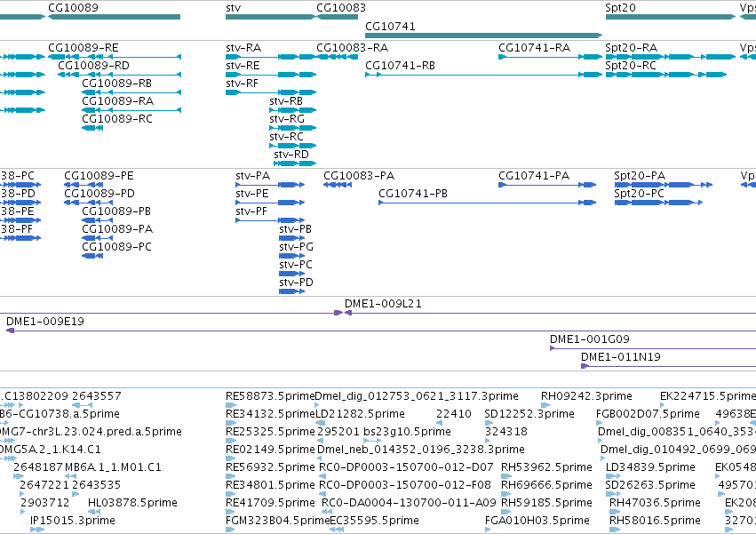Click transcript CG10083-RA

337,57
